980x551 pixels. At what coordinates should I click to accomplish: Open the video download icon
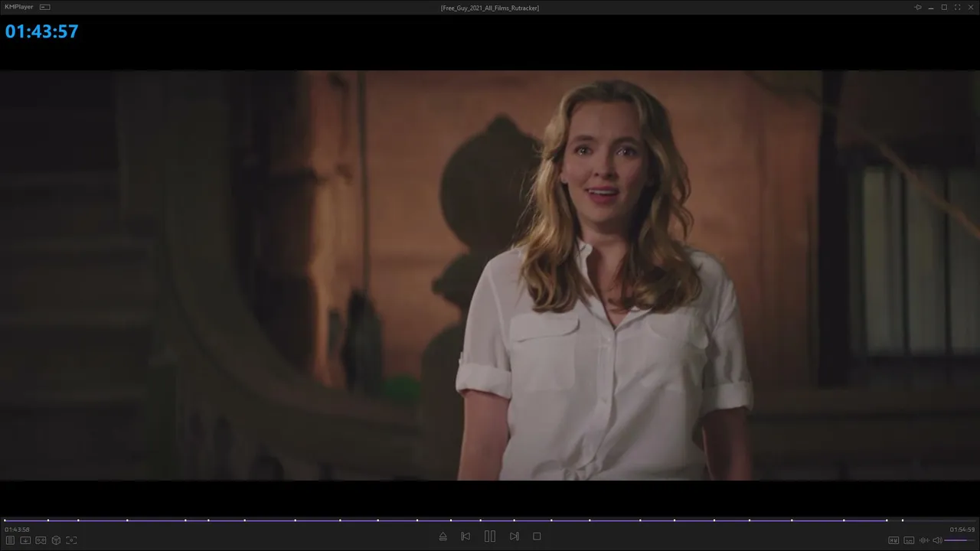coord(25,540)
